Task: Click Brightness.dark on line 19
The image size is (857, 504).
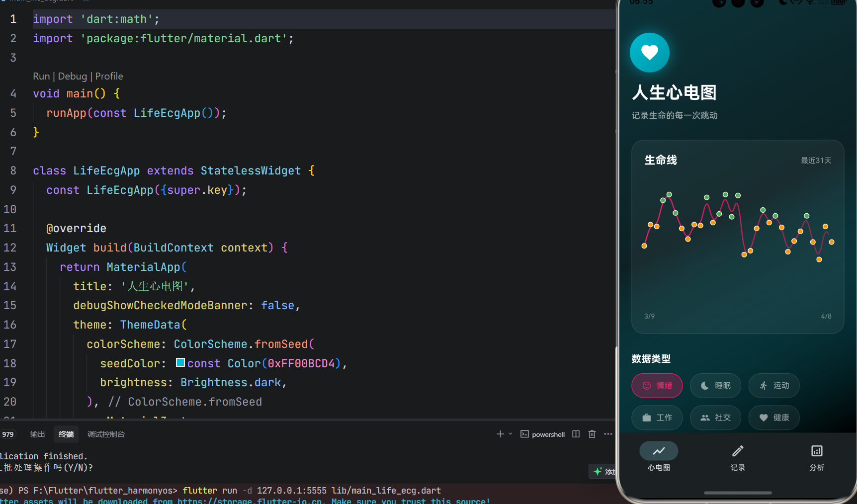Action: pyautogui.click(x=231, y=382)
